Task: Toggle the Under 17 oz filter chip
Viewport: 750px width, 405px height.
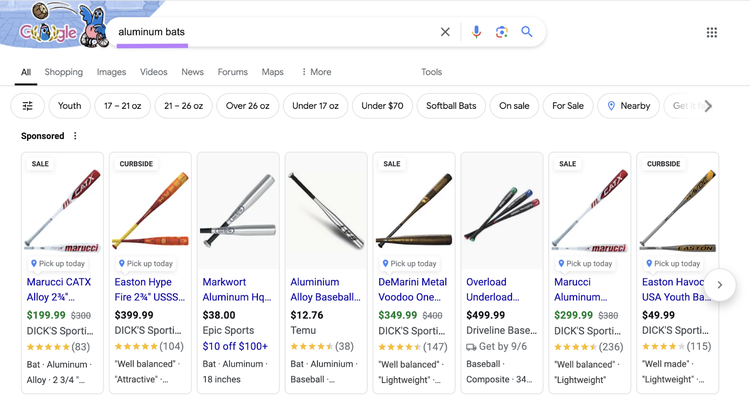Action: pyautogui.click(x=315, y=106)
